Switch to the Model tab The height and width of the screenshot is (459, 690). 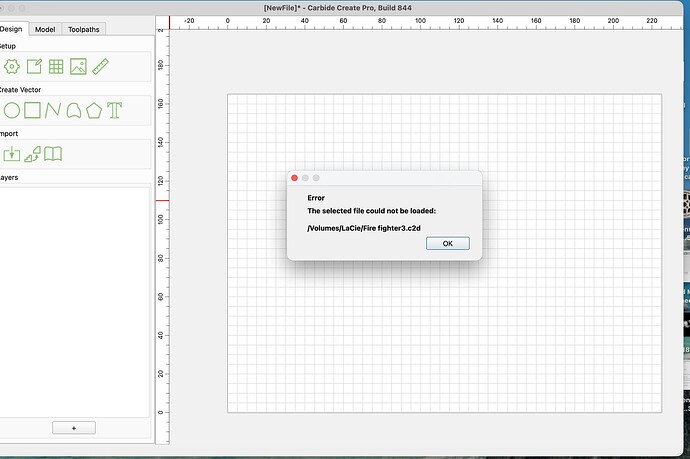(x=45, y=29)
